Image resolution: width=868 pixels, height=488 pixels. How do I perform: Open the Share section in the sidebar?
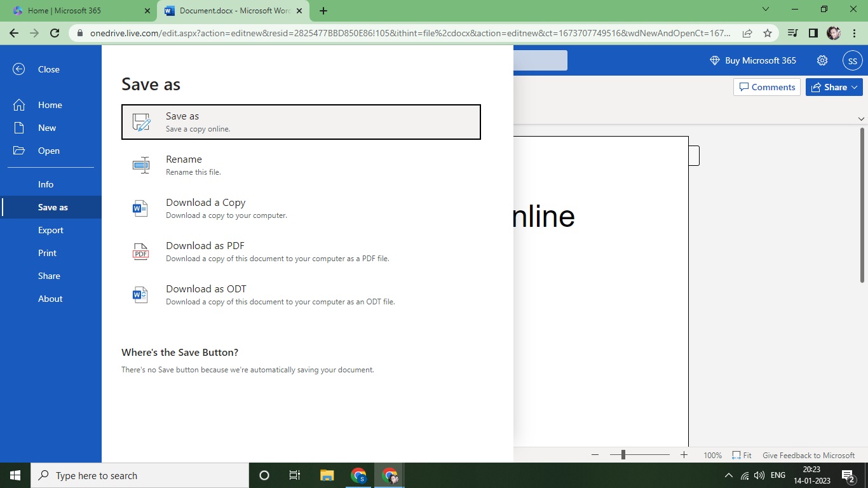51,276
